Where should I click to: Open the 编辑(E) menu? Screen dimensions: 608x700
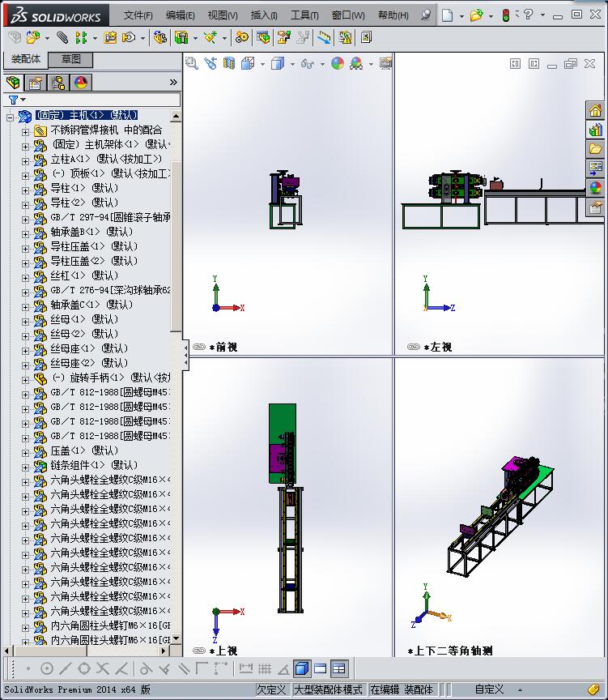[x=180, y=15]
